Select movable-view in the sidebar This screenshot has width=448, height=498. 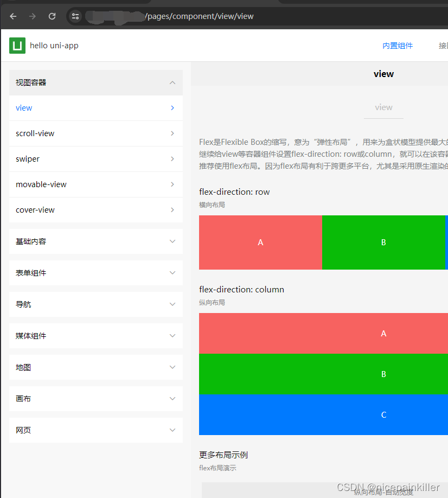click(41, 184)
